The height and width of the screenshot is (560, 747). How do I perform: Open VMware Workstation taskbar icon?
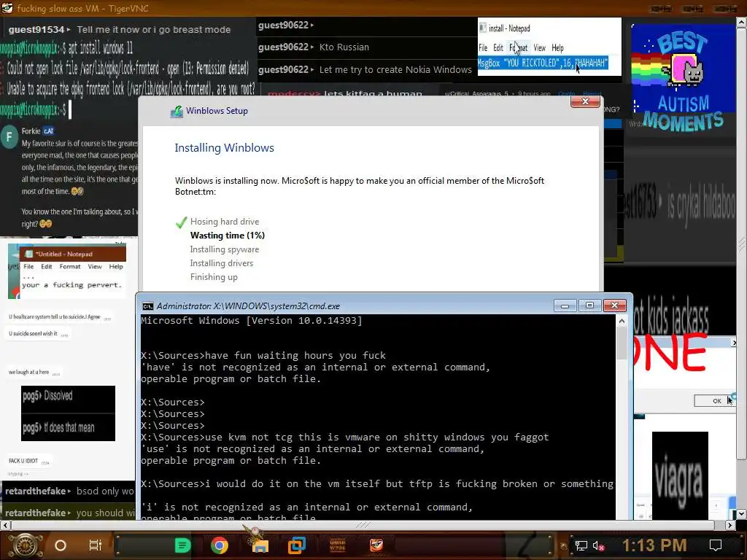click(x=296, y=545)
